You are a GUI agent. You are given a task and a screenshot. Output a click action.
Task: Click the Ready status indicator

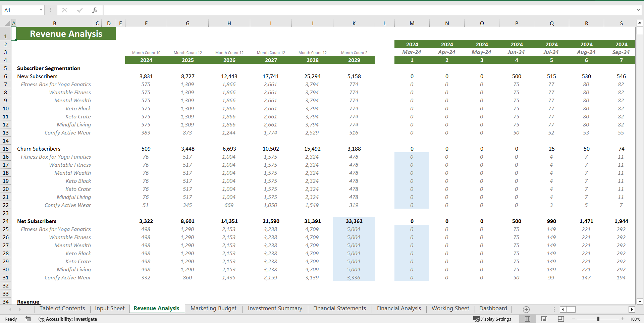point(11,319)
